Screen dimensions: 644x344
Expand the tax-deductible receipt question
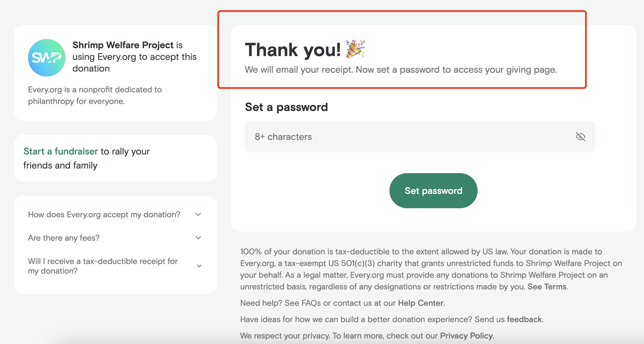pyautogui.click(x=103, y=266)
